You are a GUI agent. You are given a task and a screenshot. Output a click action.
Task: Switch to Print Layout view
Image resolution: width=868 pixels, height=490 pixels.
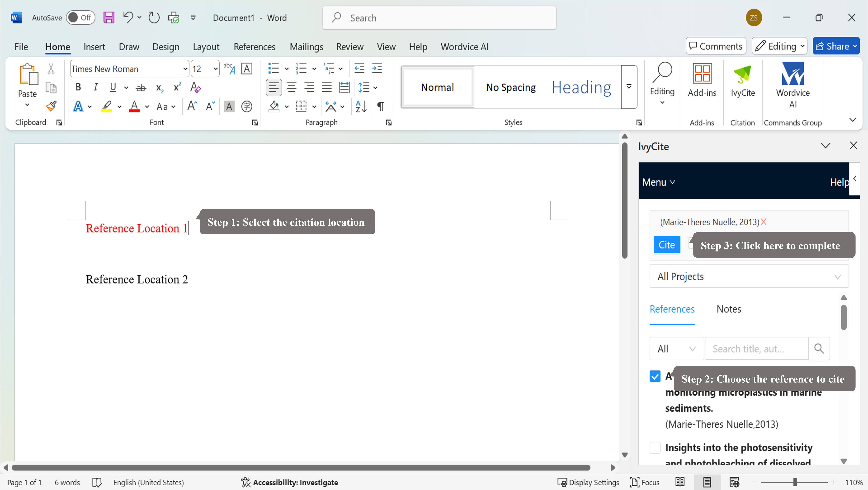(x=707, y=482)
